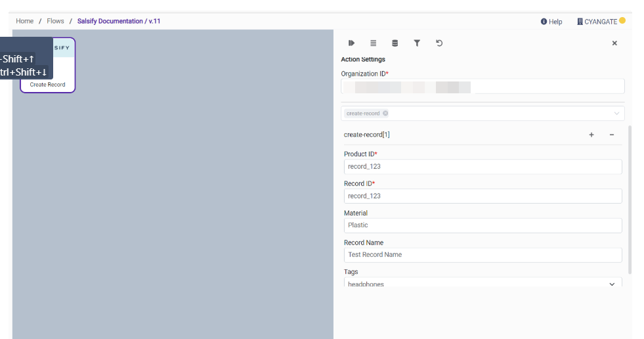Remove the create-record tag chip
Image resolution: width=644 pixels, height=339 pixels.
point(385,114)
